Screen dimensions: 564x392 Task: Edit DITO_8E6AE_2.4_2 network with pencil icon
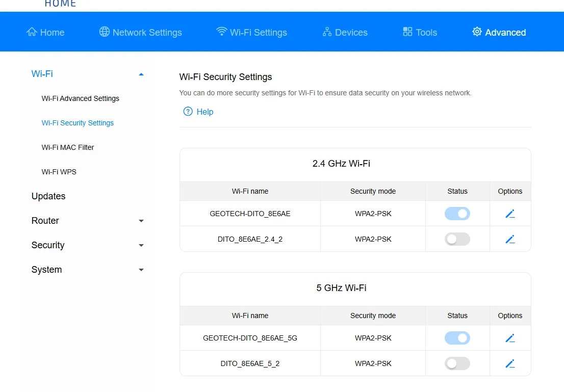click(510, 239)
